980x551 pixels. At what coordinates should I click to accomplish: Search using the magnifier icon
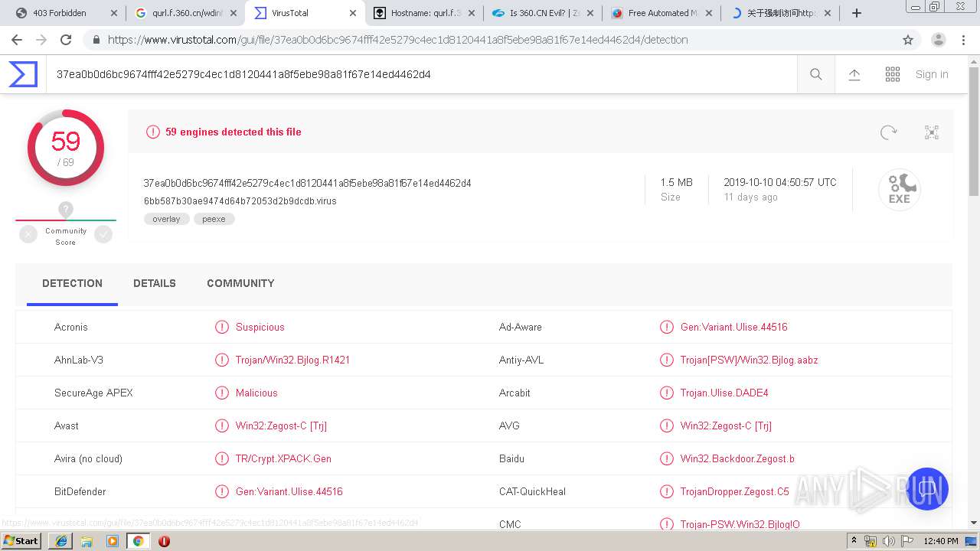point(816,74)
